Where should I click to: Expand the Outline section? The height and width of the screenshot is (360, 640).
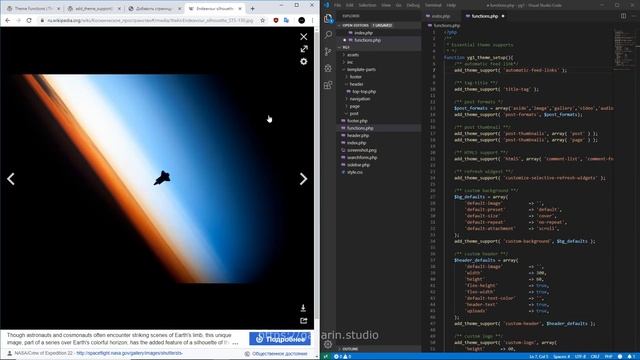coord(349,349)
